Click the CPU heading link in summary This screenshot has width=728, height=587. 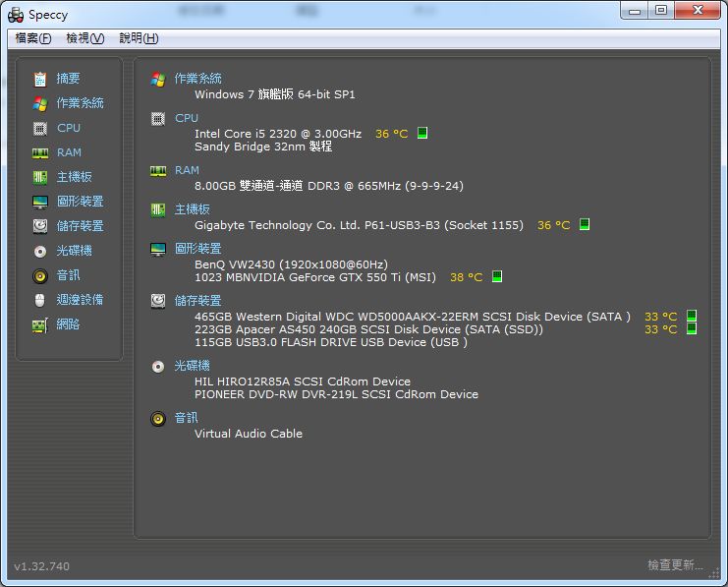(x=187, y=118)
